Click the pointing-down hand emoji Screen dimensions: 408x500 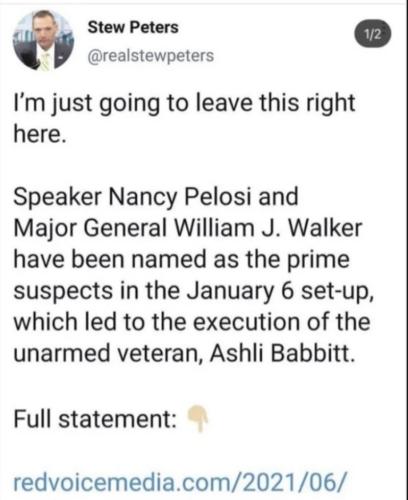pos(198,419)
